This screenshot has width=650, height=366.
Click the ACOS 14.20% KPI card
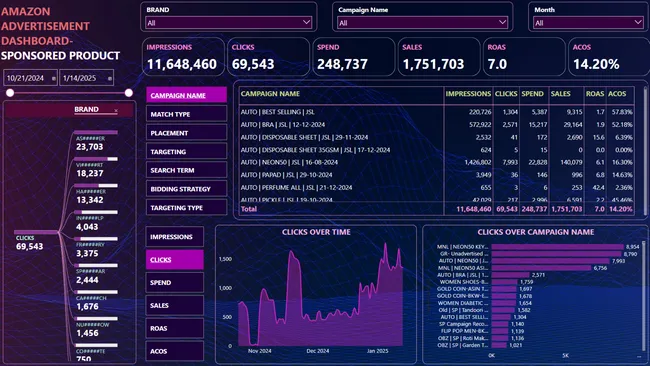609,57
